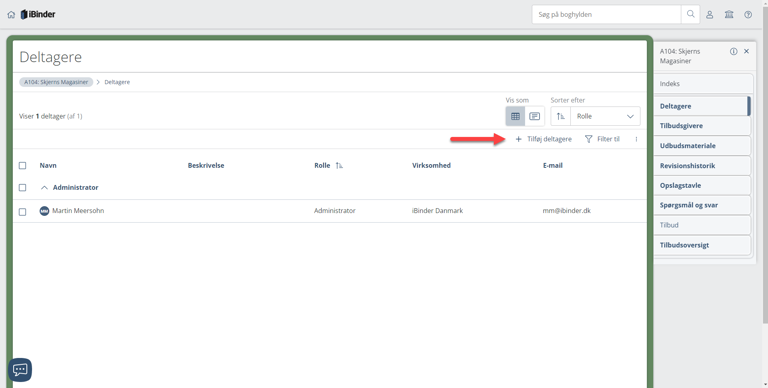Open the Rolle sort dropdown
The height and width of the screenshot is (388, 768).
pyautogui.click(x=605, y=116)
